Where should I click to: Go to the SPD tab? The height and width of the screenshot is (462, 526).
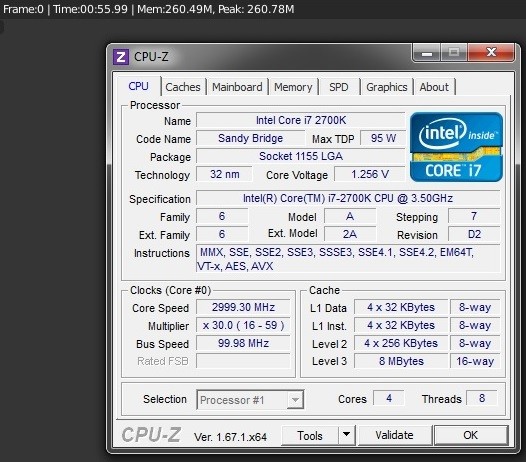[339, 87]
